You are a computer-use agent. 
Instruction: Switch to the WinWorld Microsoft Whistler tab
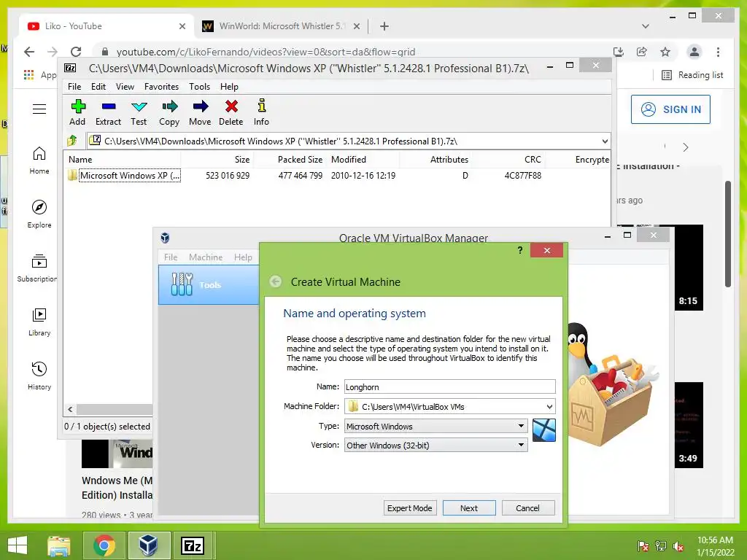281,26
